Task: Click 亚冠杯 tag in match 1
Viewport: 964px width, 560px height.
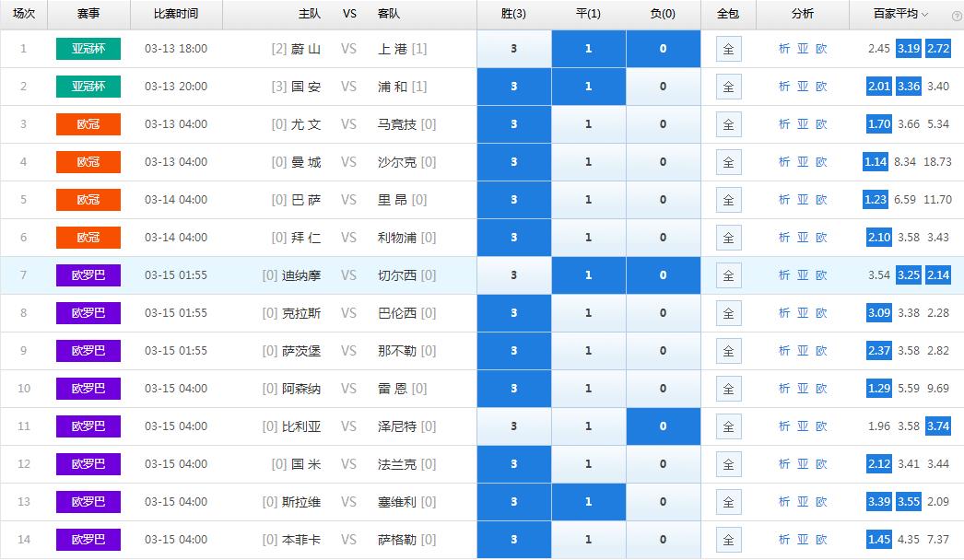Action: (x=88, y=49)
